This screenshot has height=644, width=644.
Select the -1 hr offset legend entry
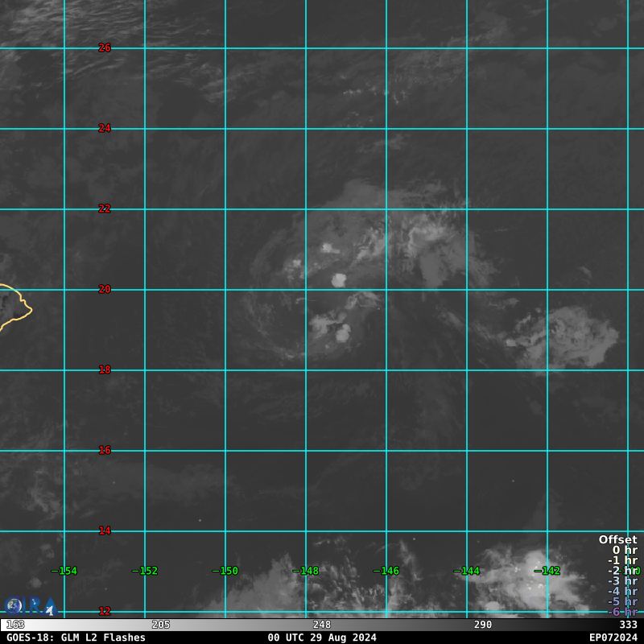point(622,561)
